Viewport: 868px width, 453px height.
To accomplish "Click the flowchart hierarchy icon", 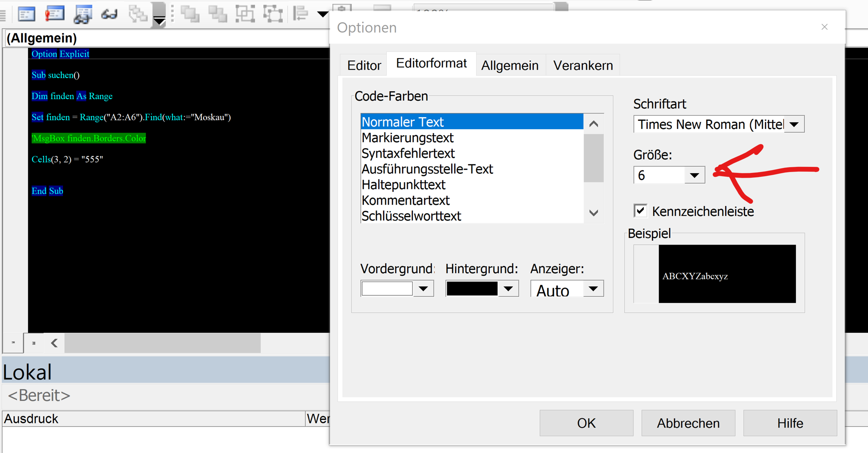I will (x=138, y=14).
